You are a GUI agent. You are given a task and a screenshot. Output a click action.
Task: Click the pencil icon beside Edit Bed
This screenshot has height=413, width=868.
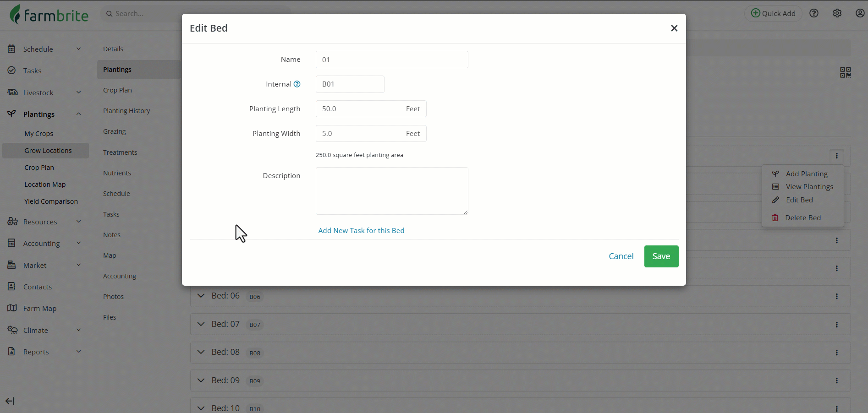click(x=775, y=200)
